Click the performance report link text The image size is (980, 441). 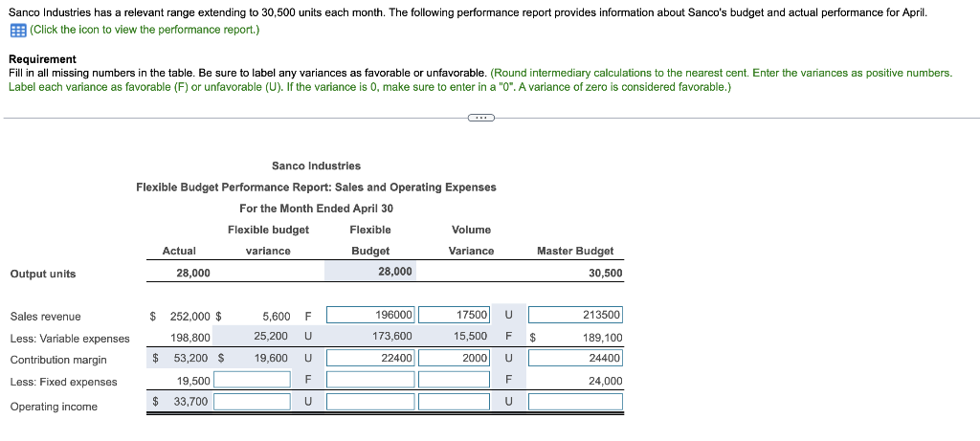click(x=145, y=30)
